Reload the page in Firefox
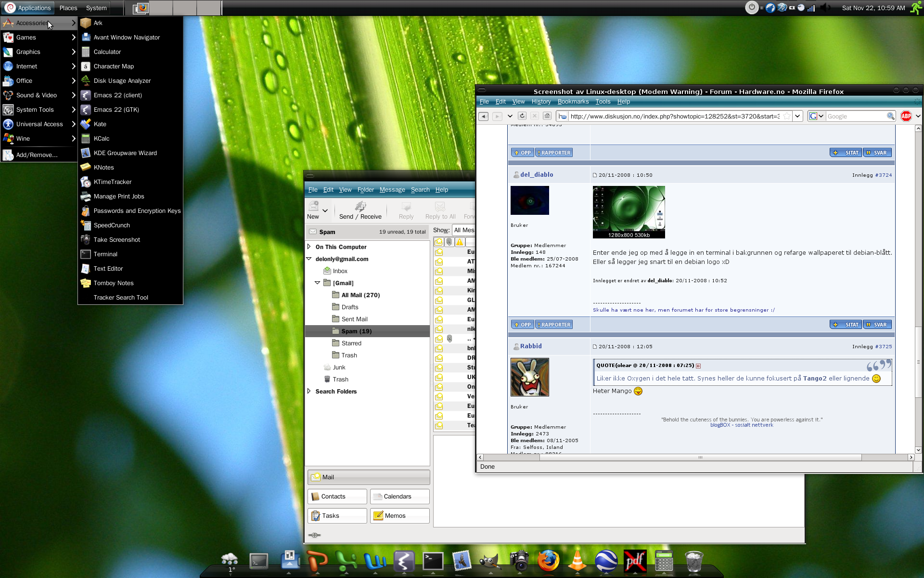This screenshot has height=578, width=924. [522, 116]
